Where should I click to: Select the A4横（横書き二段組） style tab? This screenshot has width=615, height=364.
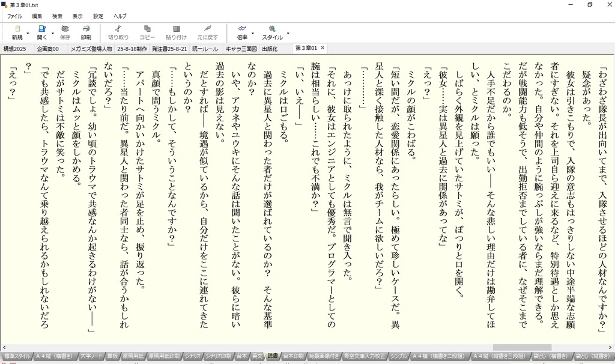point(438,356)
